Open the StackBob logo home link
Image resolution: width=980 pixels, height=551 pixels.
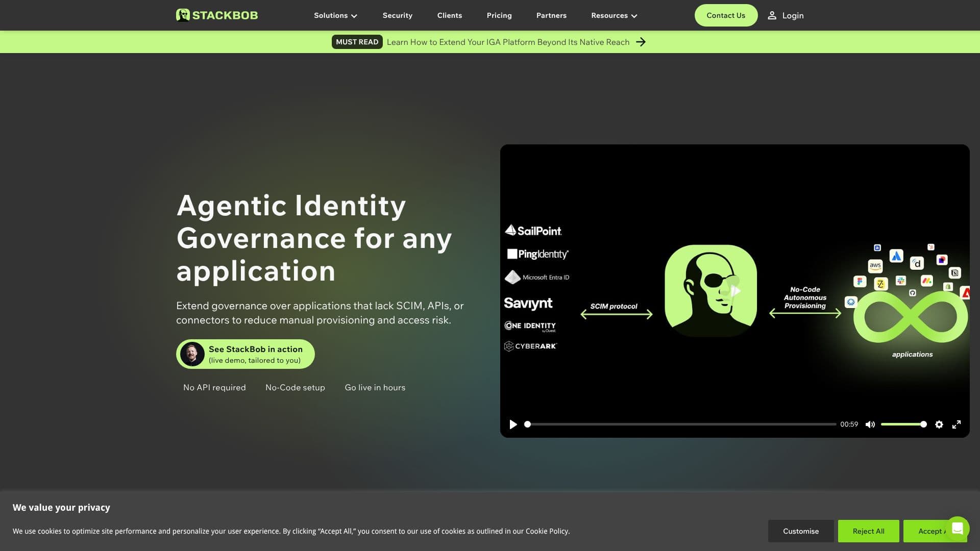[x=217, y=15]
